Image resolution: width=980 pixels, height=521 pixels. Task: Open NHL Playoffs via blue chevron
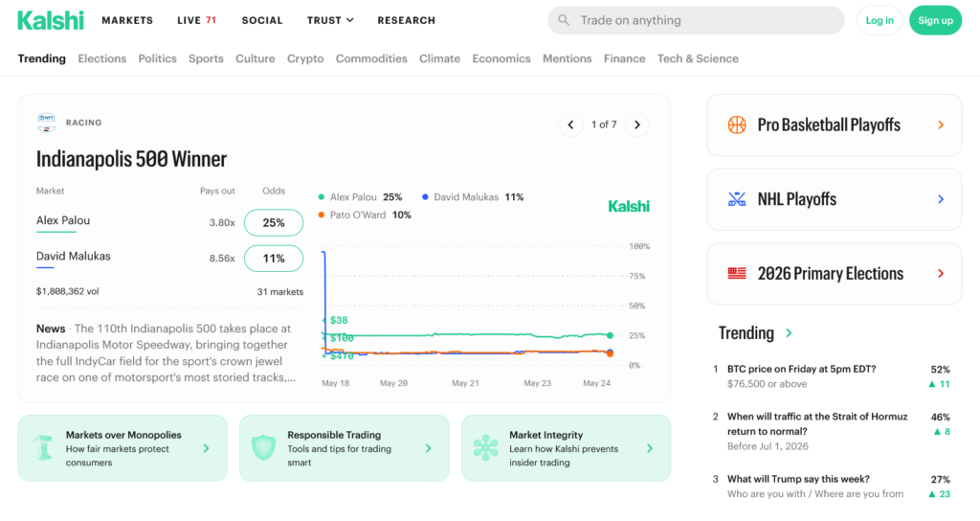click(x=941, y=199)
